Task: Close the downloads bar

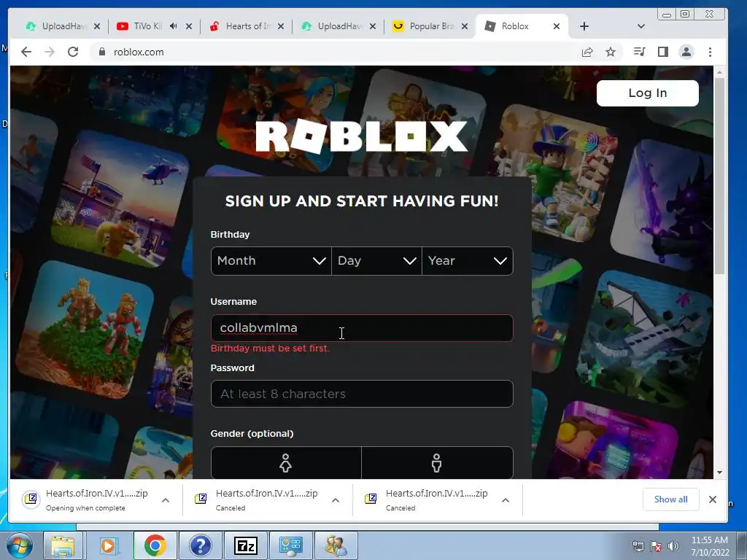Action: coord(713,499)
